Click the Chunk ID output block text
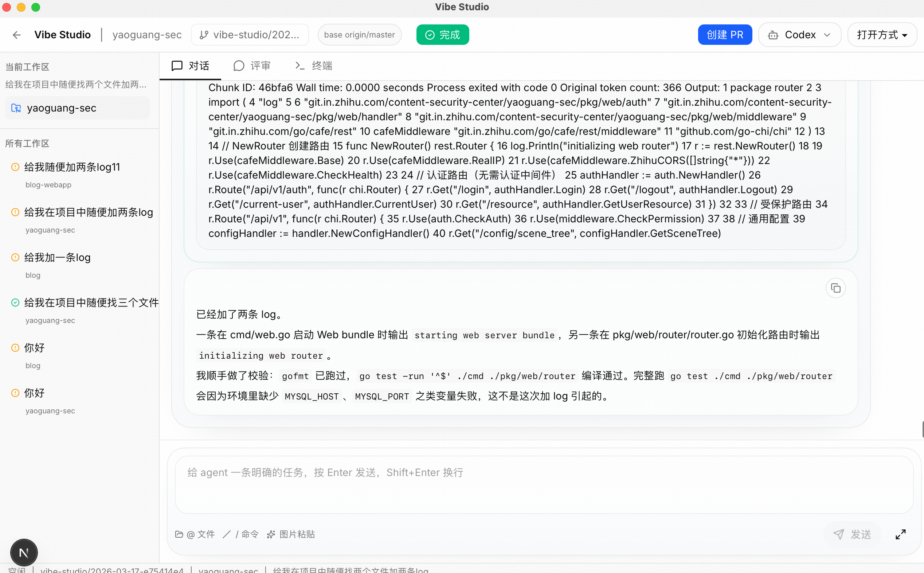Viewport: 924px width, 573px height. [521, 161]
